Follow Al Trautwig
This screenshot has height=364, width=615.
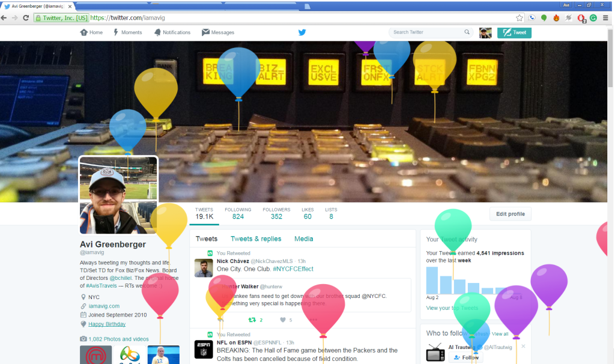[466, 357]
